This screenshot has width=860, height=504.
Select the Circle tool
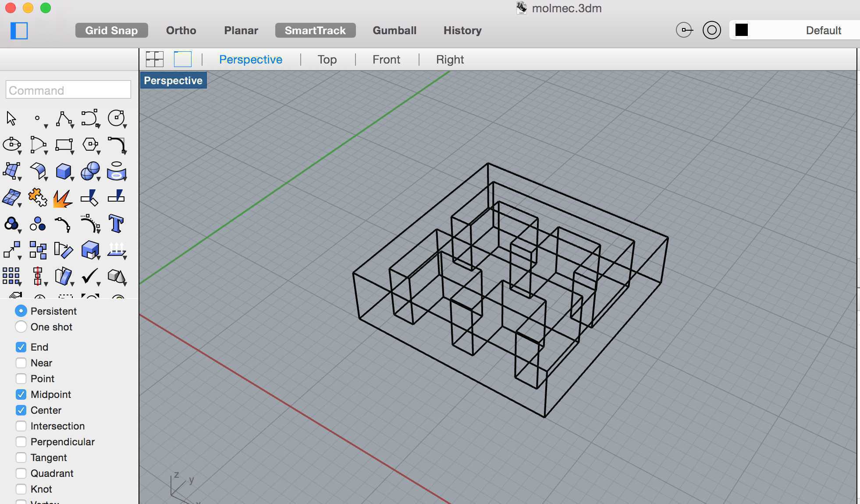[116, 118]
